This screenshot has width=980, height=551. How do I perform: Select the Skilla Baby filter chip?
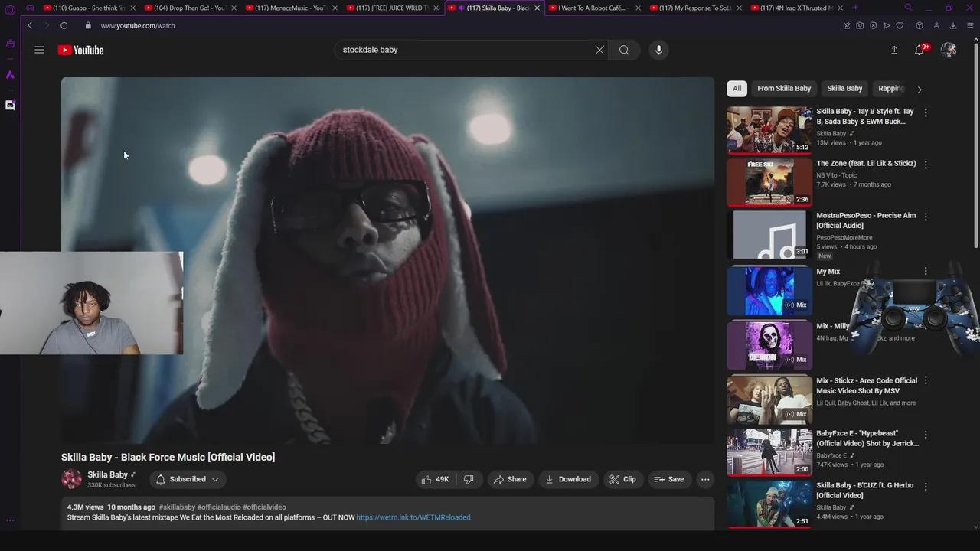click(844, 88)
